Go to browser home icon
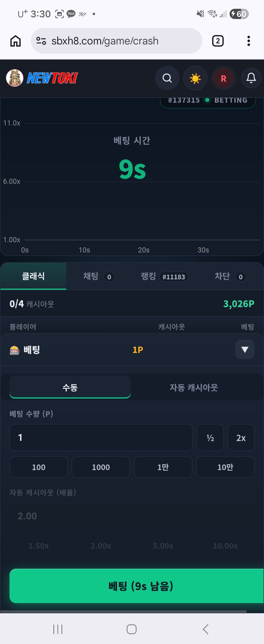This screenshot has height=644, width=264. coord(16,41)
